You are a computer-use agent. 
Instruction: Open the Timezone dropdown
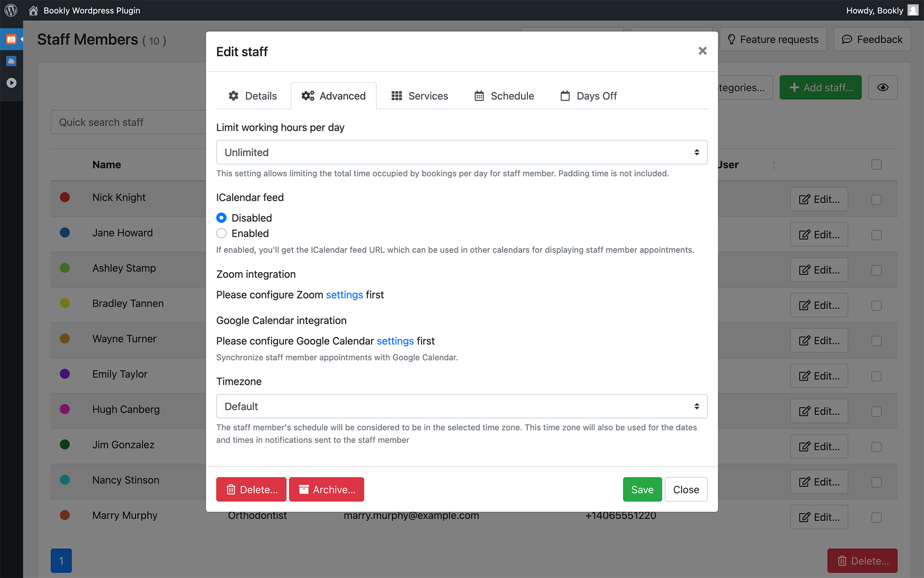[x=462, y=406]
